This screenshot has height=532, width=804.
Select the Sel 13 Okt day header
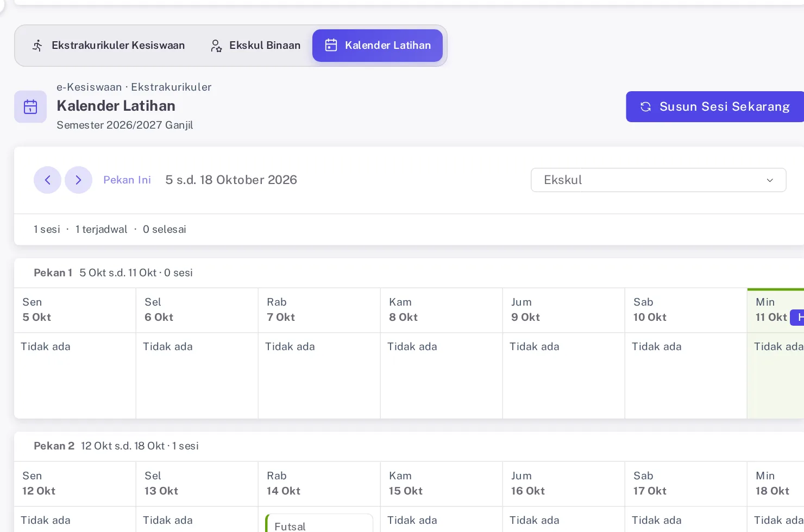(x=197, y=484)
